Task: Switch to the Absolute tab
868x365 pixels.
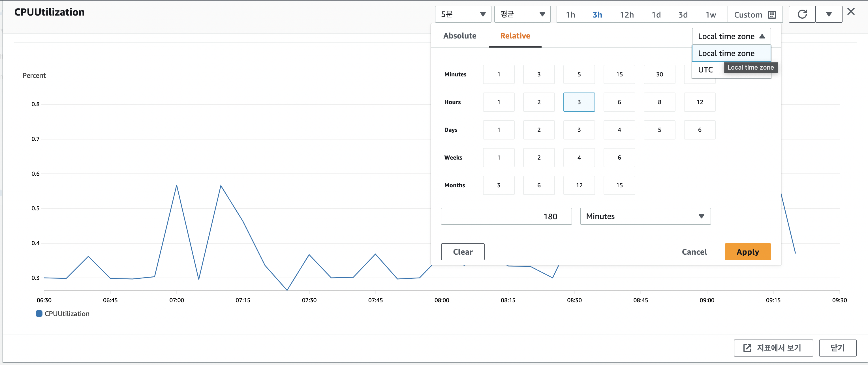Action: click(459, 36)
